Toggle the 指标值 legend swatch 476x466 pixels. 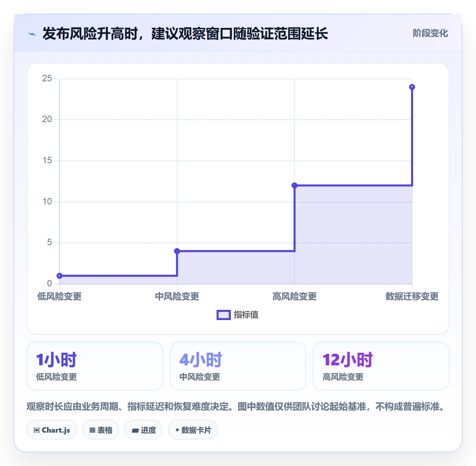[x=224, y=315]
